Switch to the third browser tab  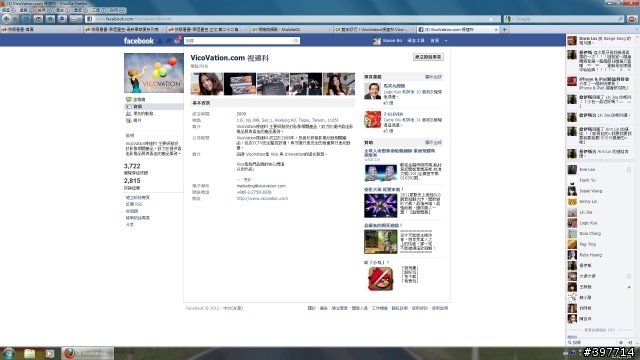(x=207, y=29)
